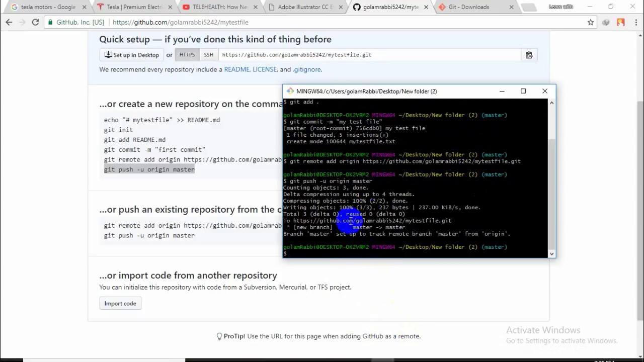644x362 pixels.
Task: Close the Adobe Illustrator CC tab
Action: (340, 7)
